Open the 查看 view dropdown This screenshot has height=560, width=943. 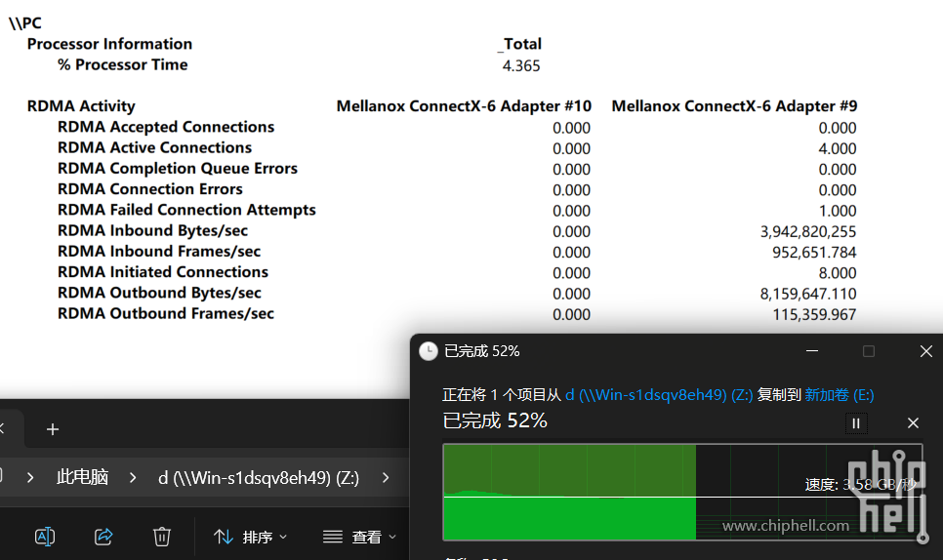coord(359,537)
